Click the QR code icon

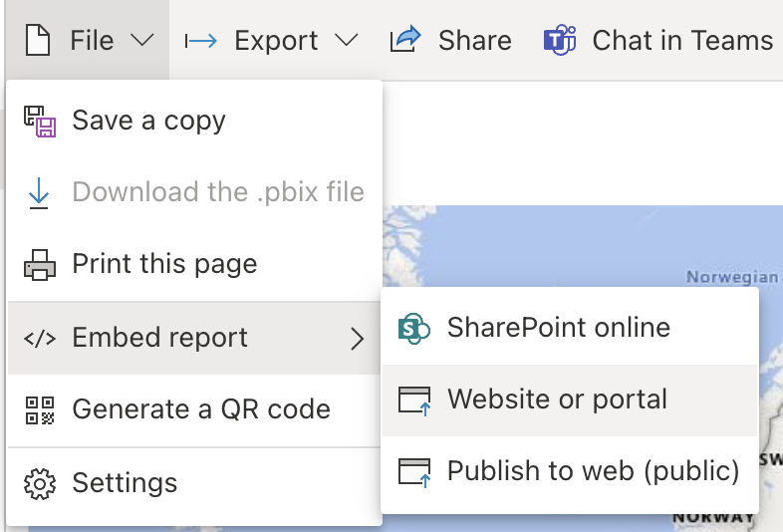[x=40, y=410]
